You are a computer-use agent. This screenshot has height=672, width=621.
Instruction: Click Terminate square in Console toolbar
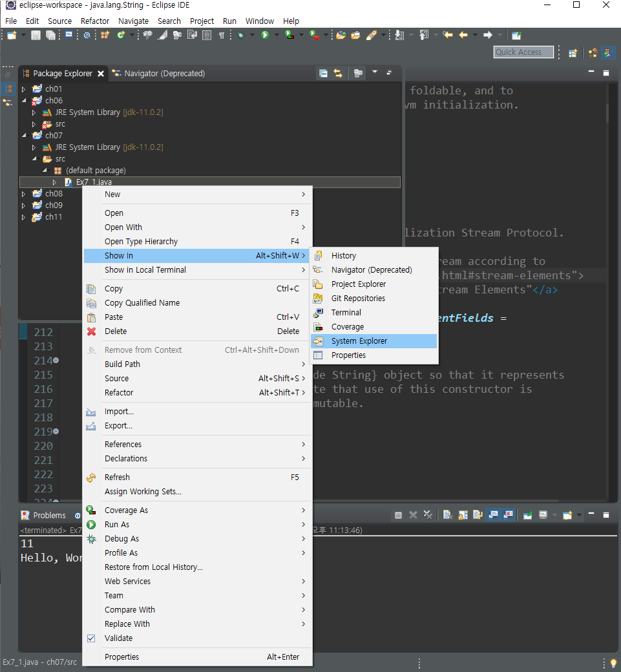(x=398, y=515)
